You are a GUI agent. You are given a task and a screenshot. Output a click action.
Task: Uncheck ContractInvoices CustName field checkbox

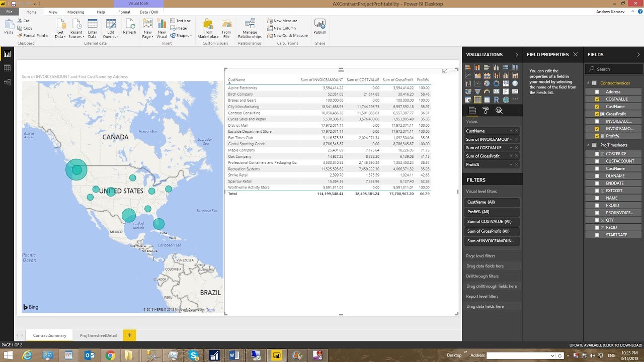[x=597, y=107]
